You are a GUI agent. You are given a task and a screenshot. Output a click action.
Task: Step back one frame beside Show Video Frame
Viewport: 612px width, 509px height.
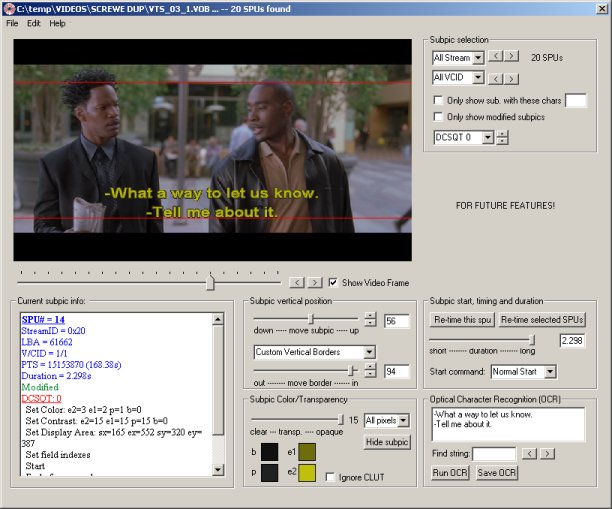coord(297,282)
